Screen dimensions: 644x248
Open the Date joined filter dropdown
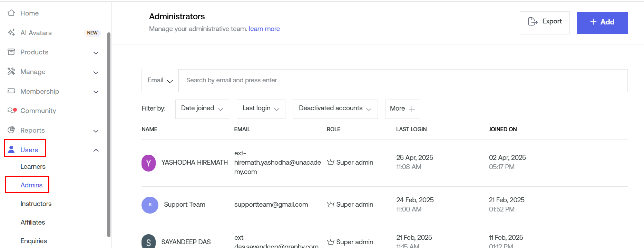point(202,109)
